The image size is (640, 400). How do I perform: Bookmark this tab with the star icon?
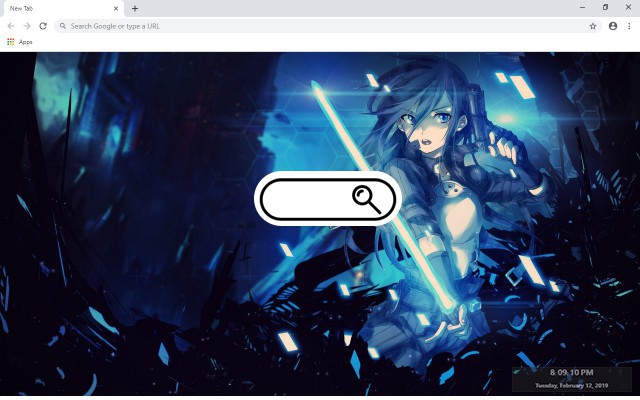pyautogui.click(x=593, y=26)
